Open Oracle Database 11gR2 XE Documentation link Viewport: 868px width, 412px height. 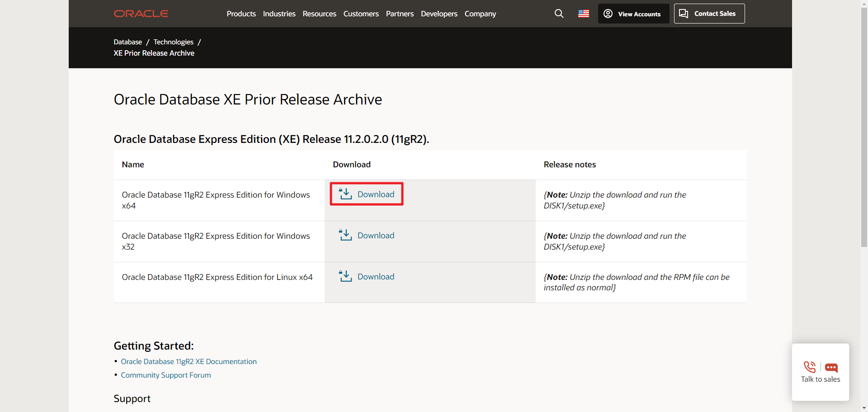point(189,361)
